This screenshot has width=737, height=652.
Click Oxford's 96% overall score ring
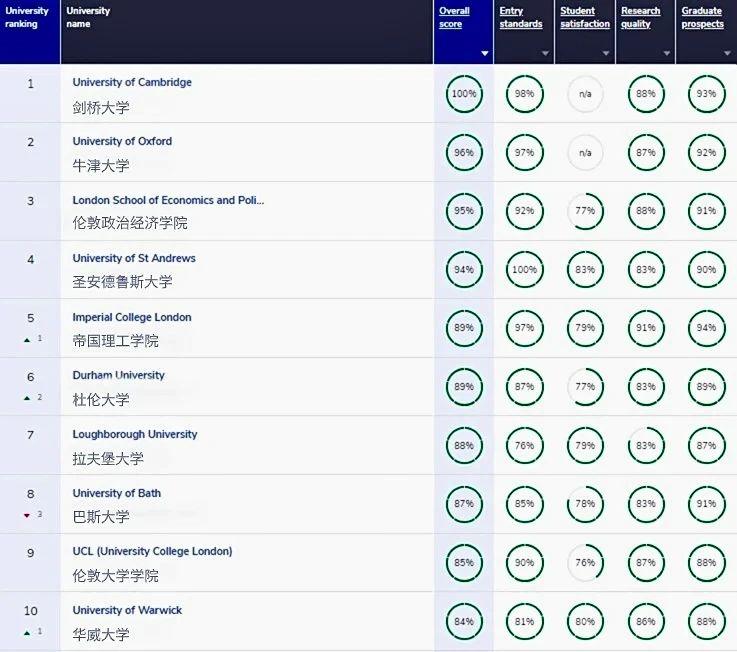tap(464, 153)
